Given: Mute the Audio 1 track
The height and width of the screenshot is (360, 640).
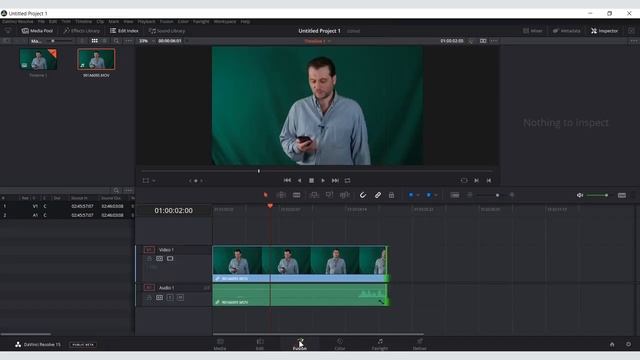Looking at the screenshot, I should (180, 298).
